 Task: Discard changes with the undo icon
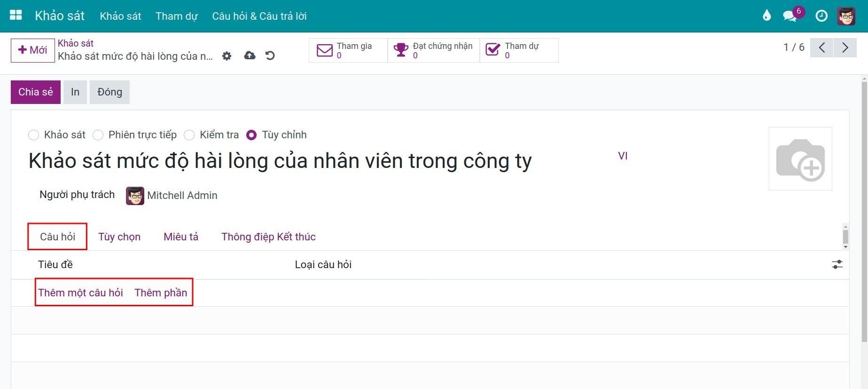270,56
